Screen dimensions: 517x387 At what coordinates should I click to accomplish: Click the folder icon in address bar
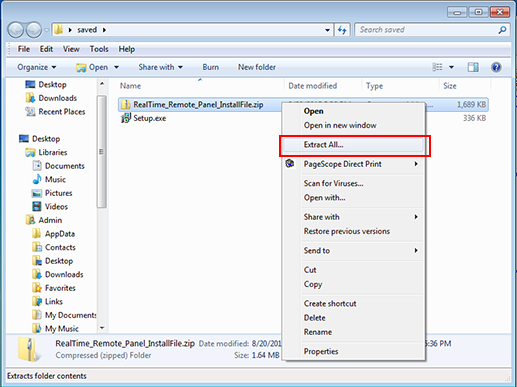pos(58,30)
